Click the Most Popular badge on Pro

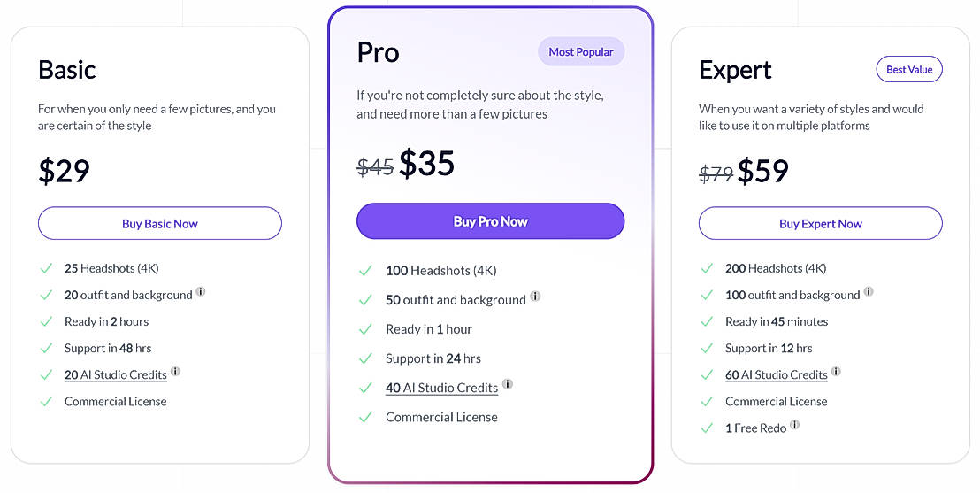point(581,52)
